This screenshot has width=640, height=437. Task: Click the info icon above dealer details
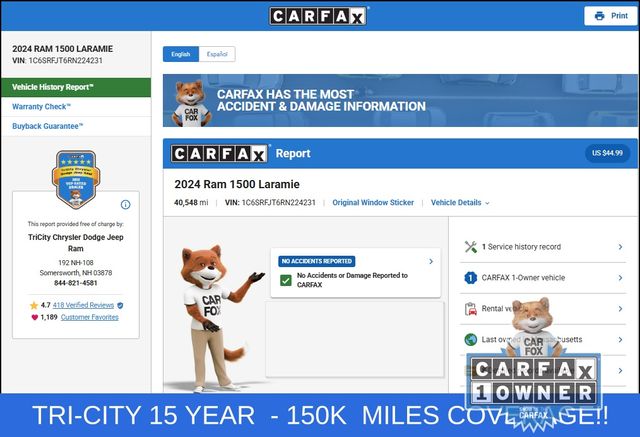pos(125,204)
